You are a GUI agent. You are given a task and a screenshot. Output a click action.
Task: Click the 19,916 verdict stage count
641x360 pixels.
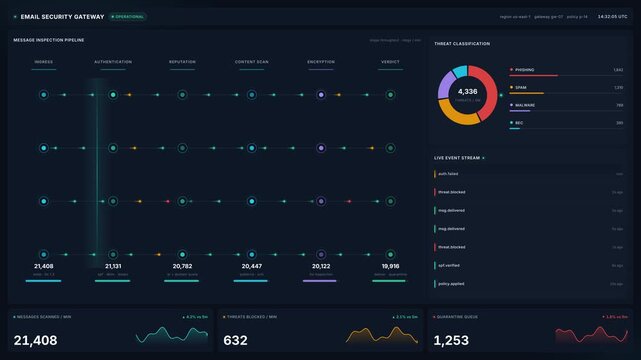(x=390, y=266)
